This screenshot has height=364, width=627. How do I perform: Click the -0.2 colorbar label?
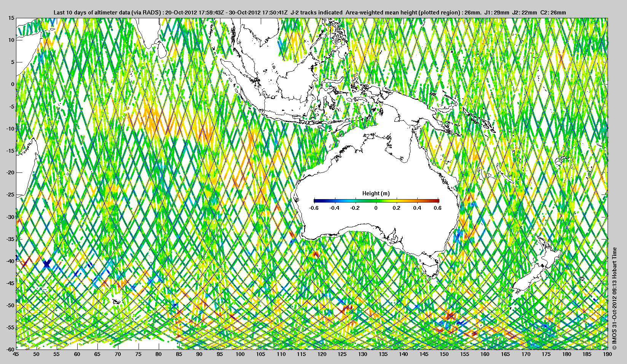pos(355,208)
